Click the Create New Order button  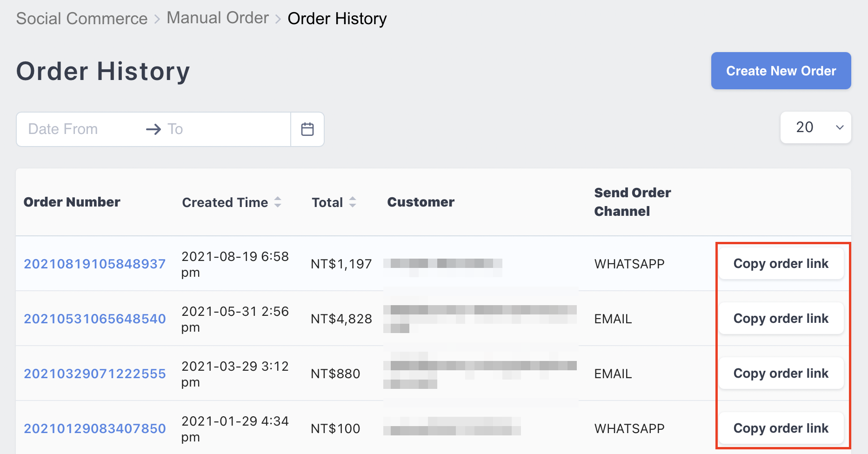[781, 71]
